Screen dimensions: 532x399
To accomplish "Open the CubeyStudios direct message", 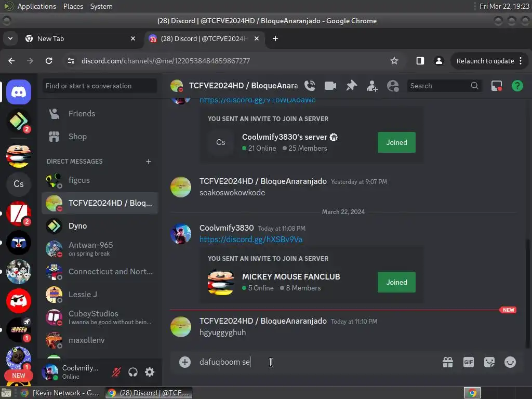I will point(100,317).
